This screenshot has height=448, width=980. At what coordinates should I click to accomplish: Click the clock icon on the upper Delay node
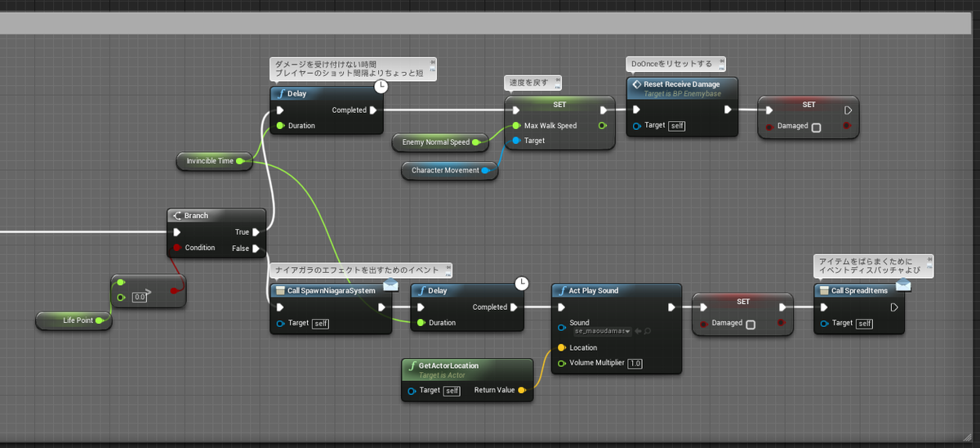[x=381, y=86]
